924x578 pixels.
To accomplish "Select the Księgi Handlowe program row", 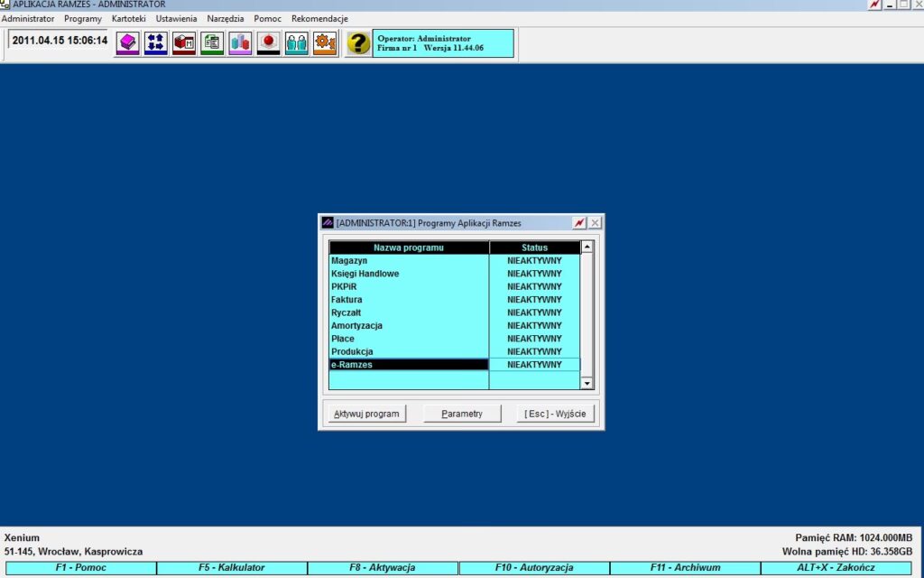I will [409, 274].
